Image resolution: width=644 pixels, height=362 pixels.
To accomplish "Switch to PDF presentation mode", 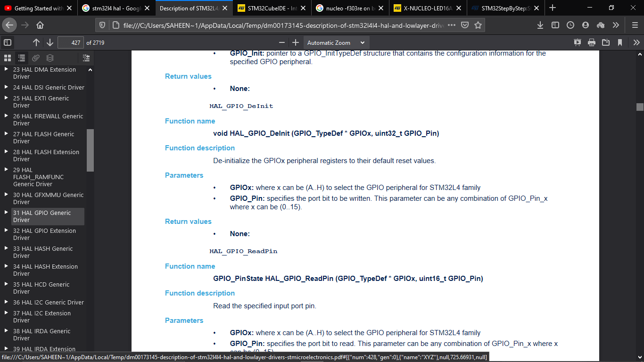I will 578,42.
